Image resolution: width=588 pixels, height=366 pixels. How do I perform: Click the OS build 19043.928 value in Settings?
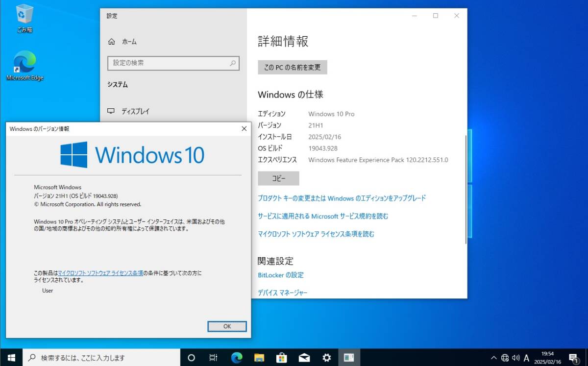tap(323, 148)
